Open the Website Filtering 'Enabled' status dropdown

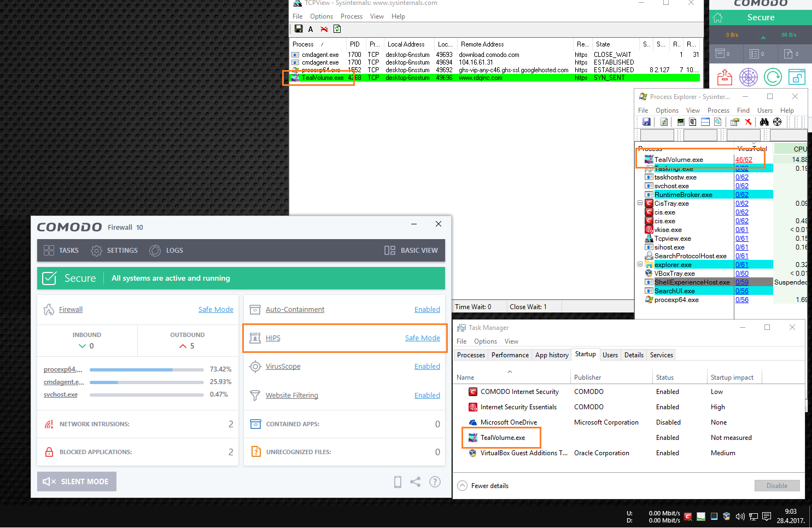(427, 396)
